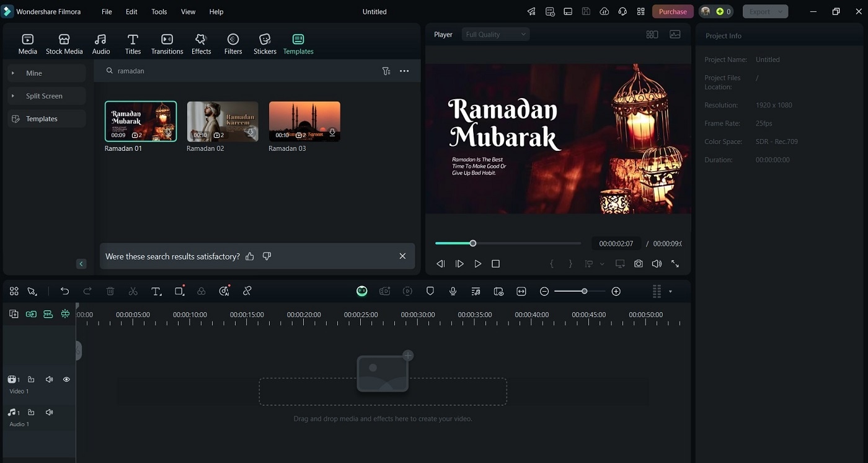Mute the Audio 1 track

tap(49, 412)
